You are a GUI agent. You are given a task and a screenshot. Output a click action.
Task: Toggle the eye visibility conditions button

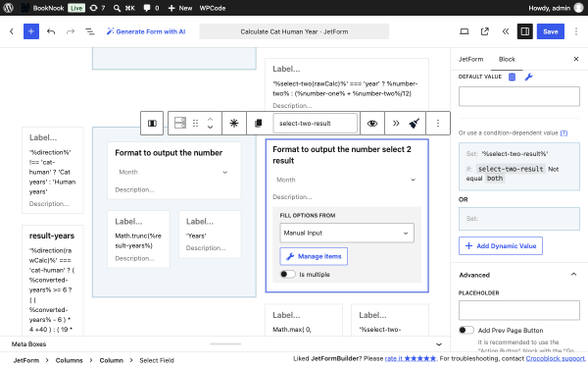point(372,124)
